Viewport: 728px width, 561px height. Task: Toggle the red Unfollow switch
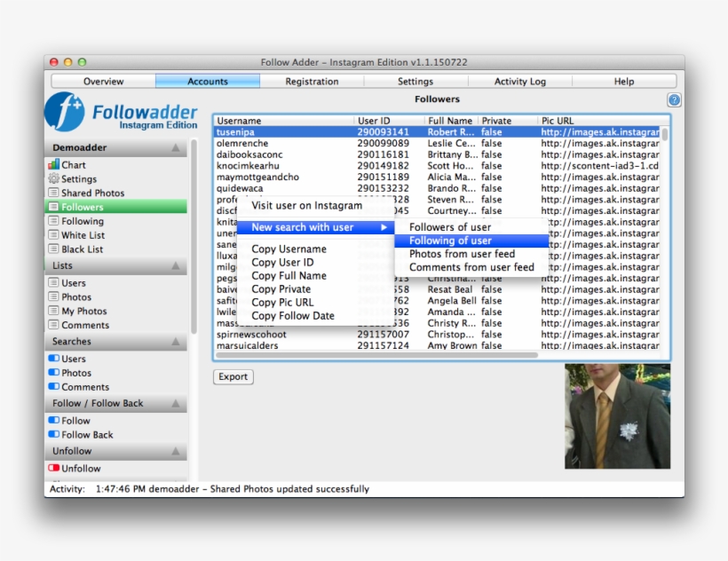click(54, 468)
